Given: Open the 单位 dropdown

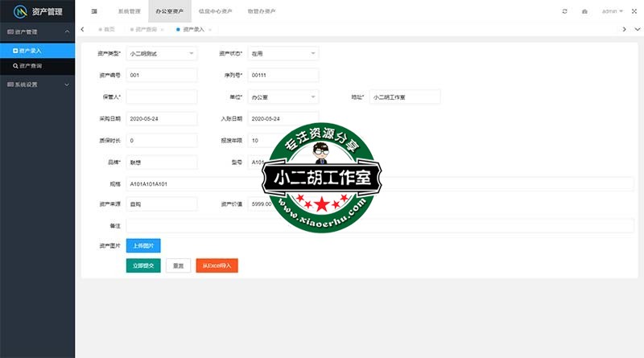Looking at the screenshot, I should (283, 97).
